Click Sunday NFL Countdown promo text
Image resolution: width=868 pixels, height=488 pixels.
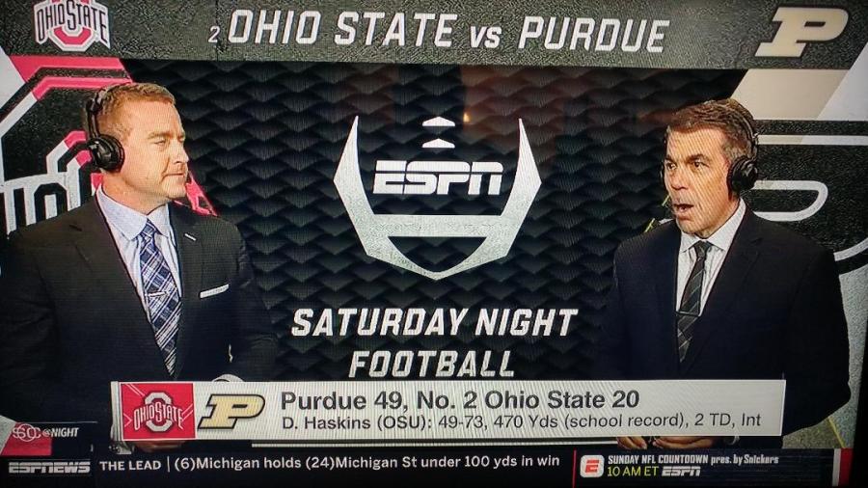[x=693, y=460]
